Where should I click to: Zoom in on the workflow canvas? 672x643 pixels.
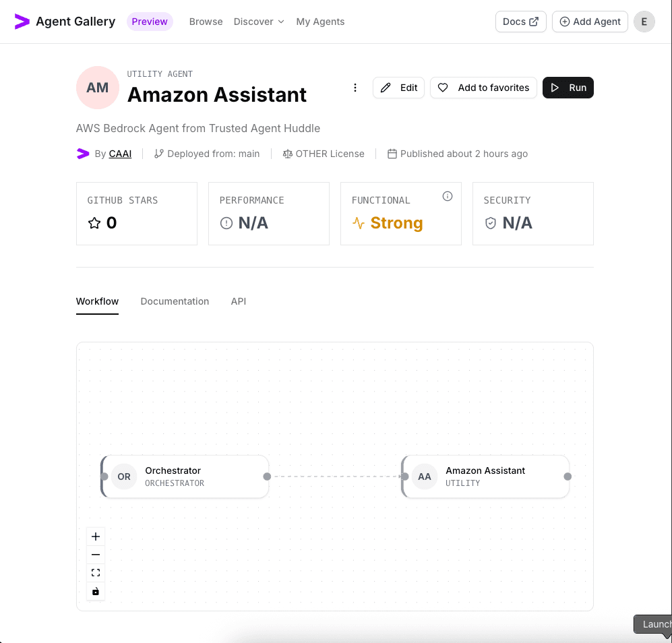95,537
